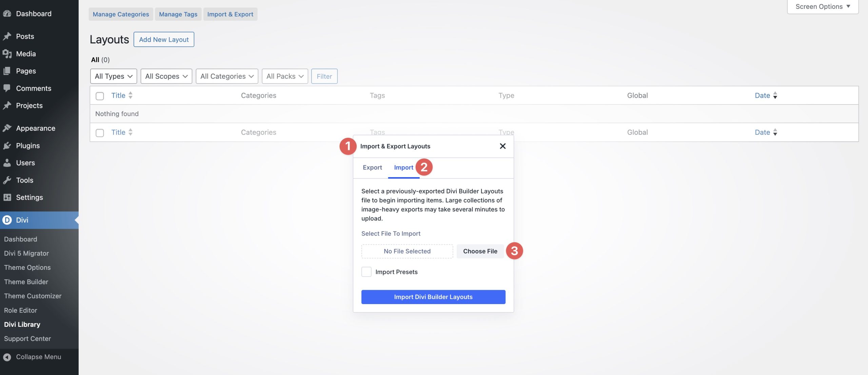This screenshot has width=868, height=375.
Task: Open Pages via its book icon
Action: click(x=7, y=71)
